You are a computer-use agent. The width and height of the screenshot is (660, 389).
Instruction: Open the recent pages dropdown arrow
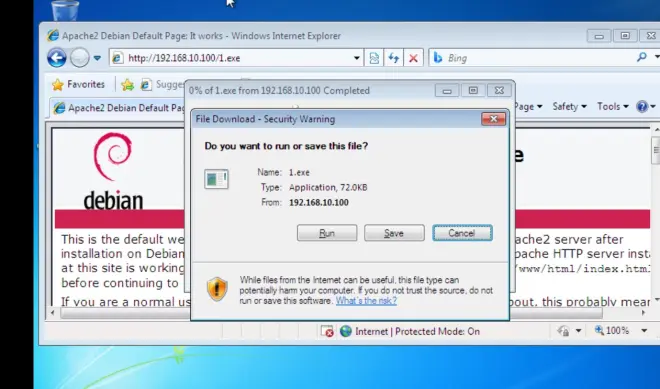point(97,58)
